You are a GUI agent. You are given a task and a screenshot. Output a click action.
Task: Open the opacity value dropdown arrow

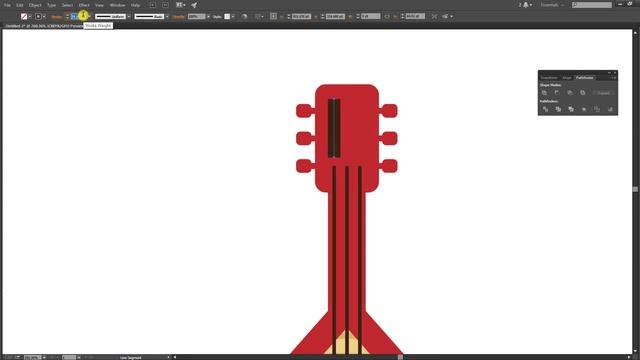coord(208,16)
